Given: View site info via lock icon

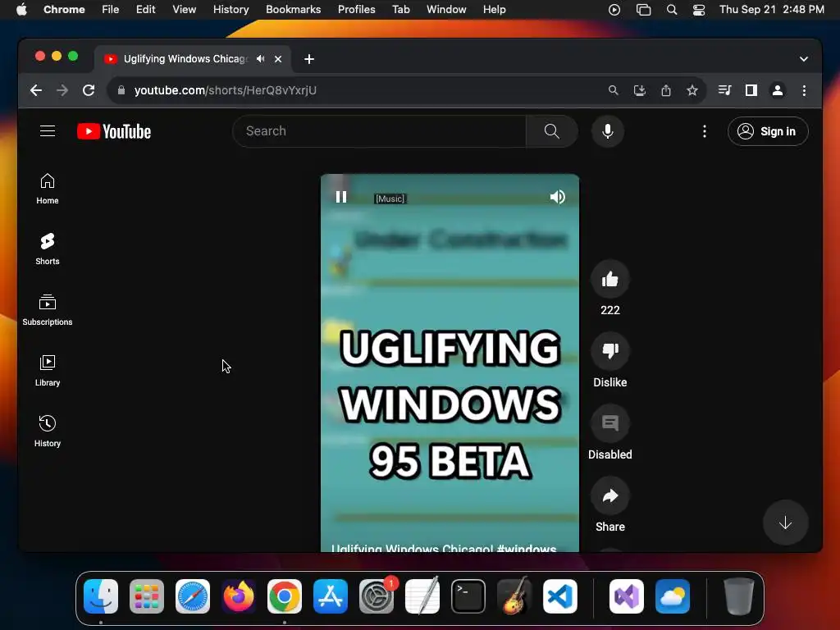Looking at the screenshot, I should pos(121,90).
